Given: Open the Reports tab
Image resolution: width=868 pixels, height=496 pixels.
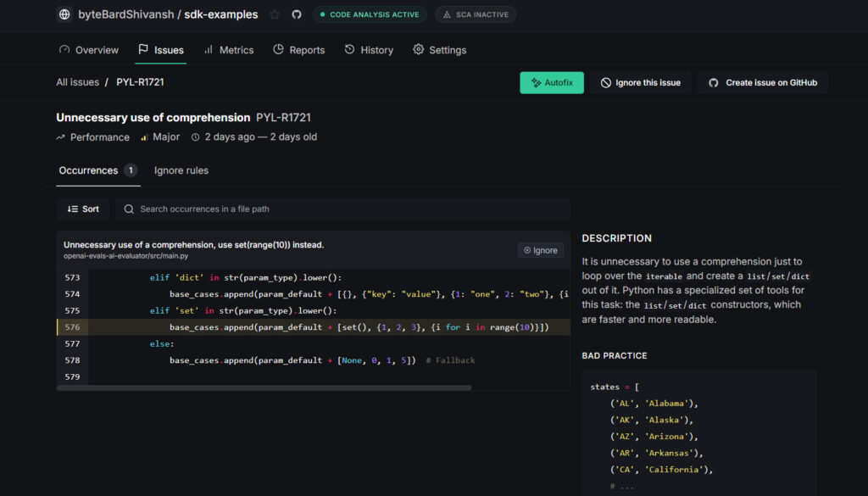Looking at the screenshot, I should [x=298, y=50].
